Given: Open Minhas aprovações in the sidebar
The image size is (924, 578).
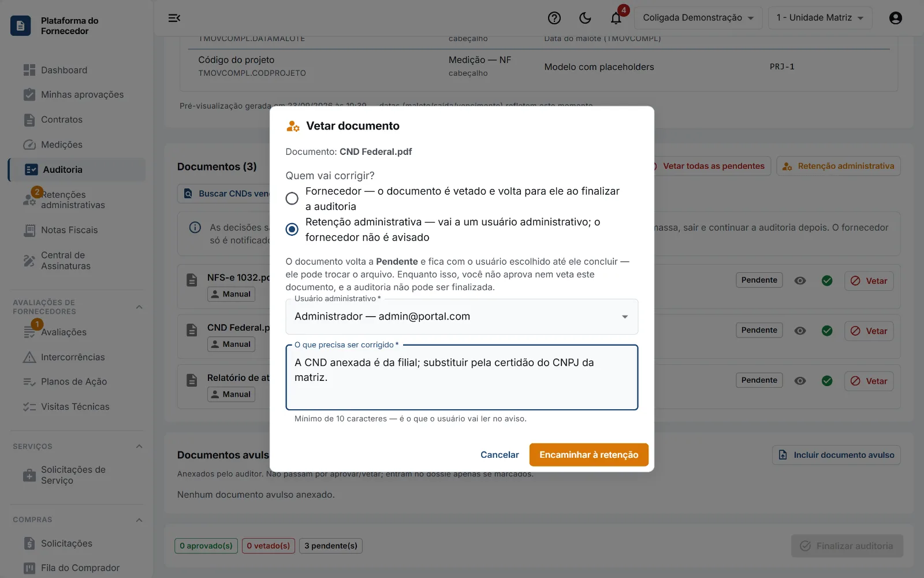Looking at the screenshot, I should 76,95.
